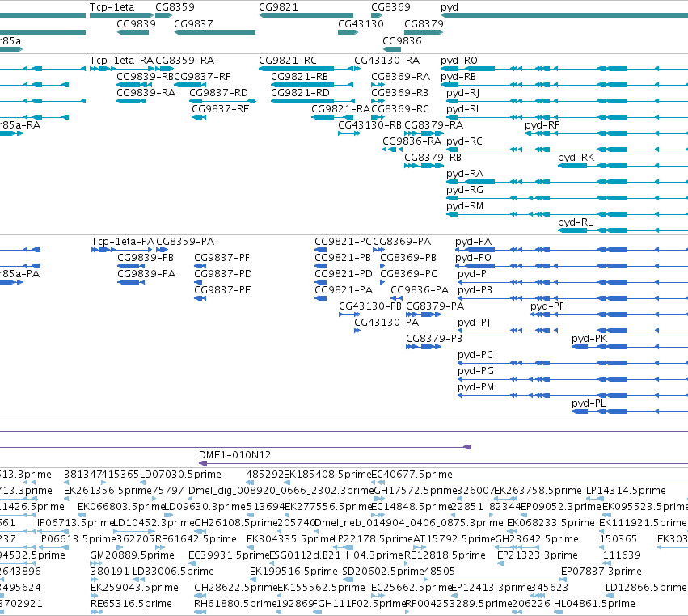Select the Tcp-1eta gene bar
688x616 pixels.
coord(122,15)
